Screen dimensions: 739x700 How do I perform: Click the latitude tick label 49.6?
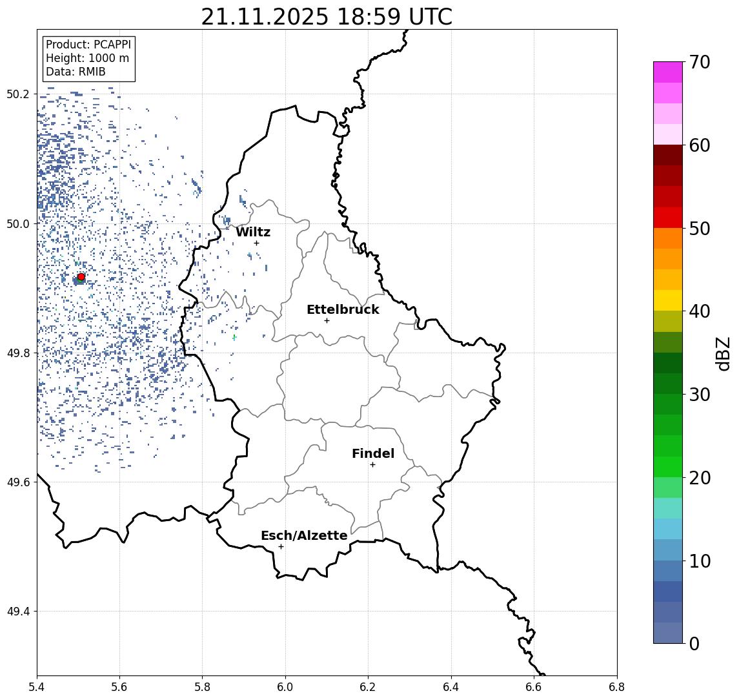pos(18,482)
